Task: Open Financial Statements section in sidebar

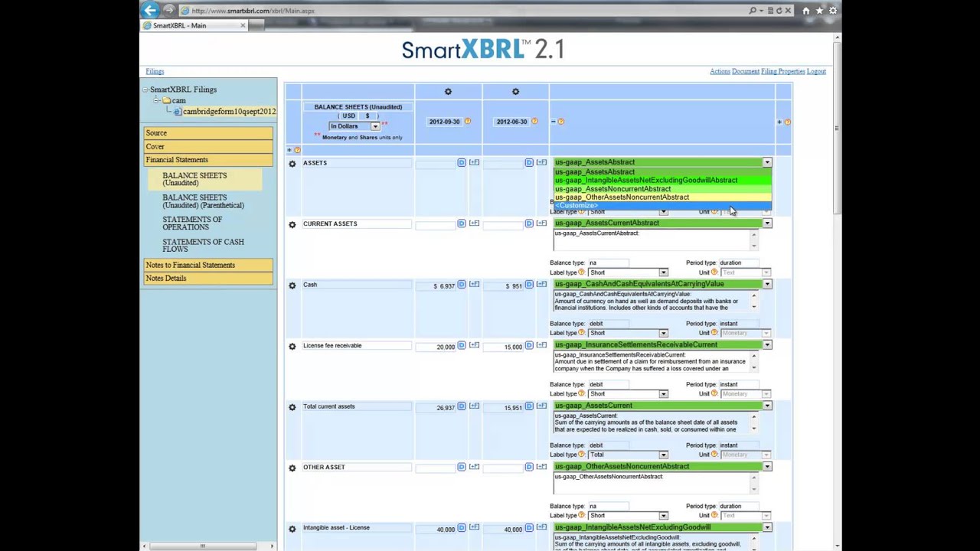Action: [208, 160]
